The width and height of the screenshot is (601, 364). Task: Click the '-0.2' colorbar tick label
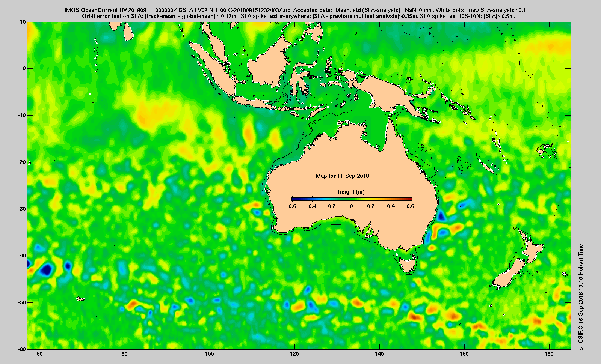331,206
